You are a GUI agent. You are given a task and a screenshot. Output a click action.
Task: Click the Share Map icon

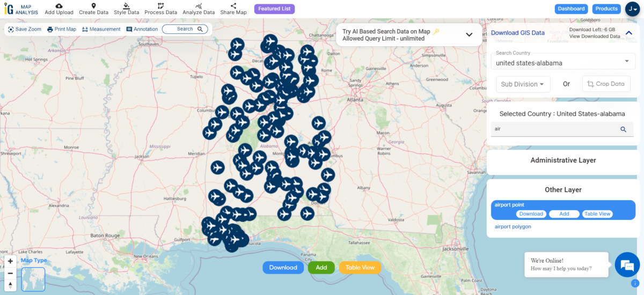click(233, 6)
